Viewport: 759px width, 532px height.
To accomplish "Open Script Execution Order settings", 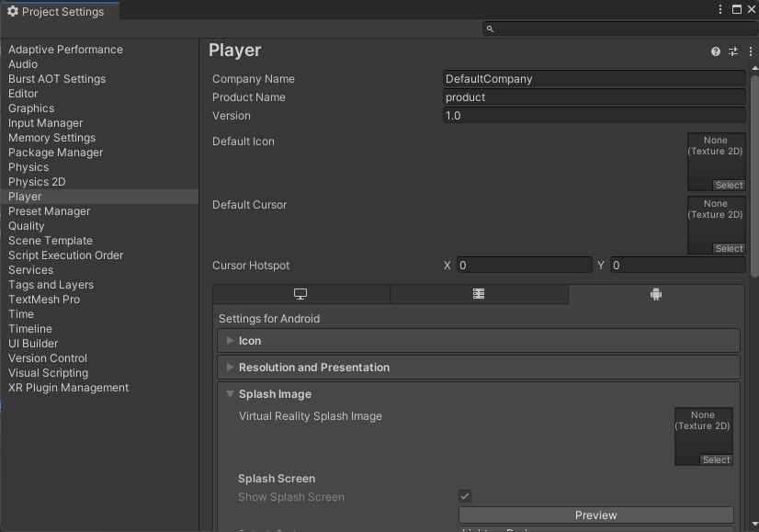I will pyautogui.click(x=99, y=255).
